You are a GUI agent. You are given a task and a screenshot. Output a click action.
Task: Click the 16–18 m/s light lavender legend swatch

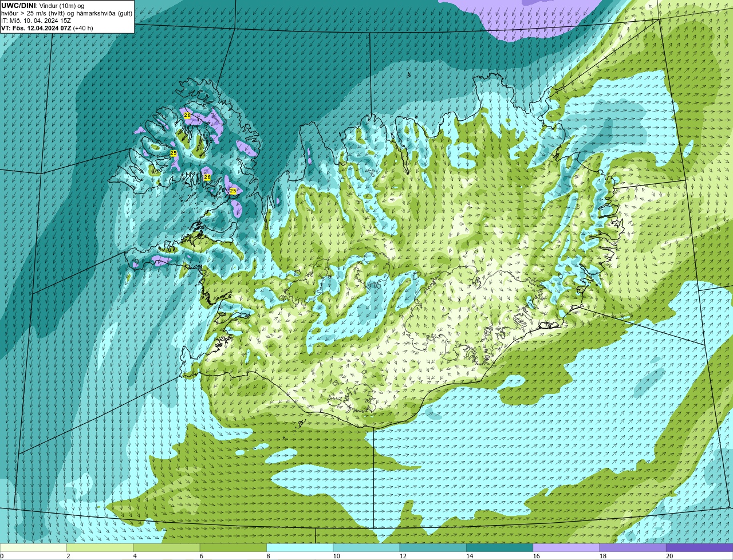click(x=566, y=548)
